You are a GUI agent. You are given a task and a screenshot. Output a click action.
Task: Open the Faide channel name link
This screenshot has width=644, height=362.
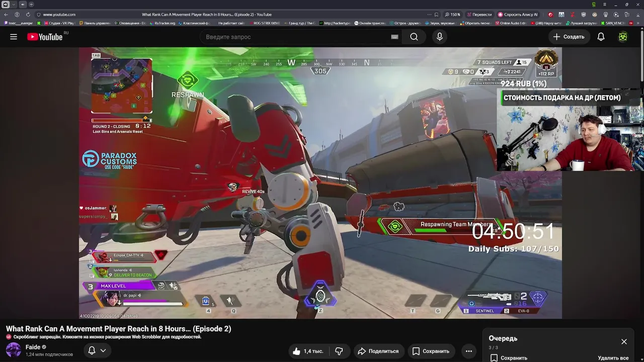point(33,347)
